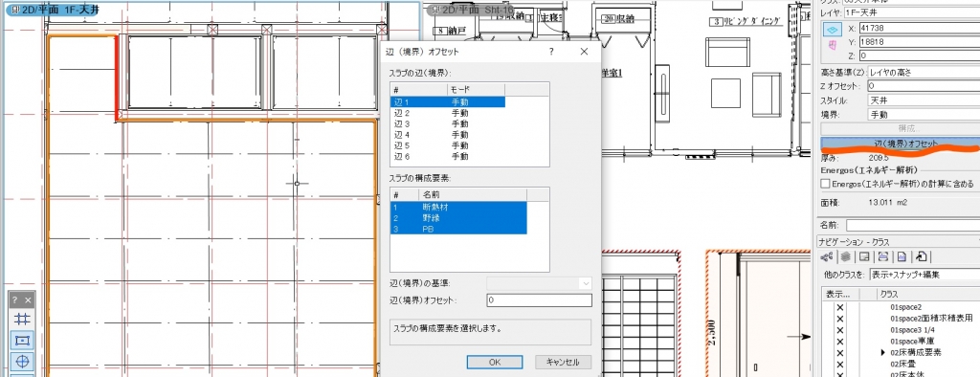Close the 辺(境界)オフセット dialog
This screenshot has width=980, height=377.
(x=585, y=52)
